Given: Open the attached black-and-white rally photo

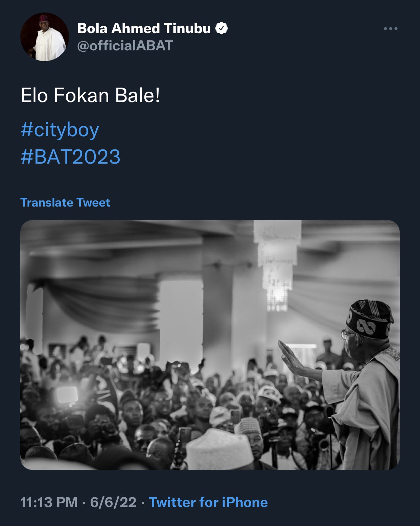Looking at the screenshot, I should [x=210, y=345].
